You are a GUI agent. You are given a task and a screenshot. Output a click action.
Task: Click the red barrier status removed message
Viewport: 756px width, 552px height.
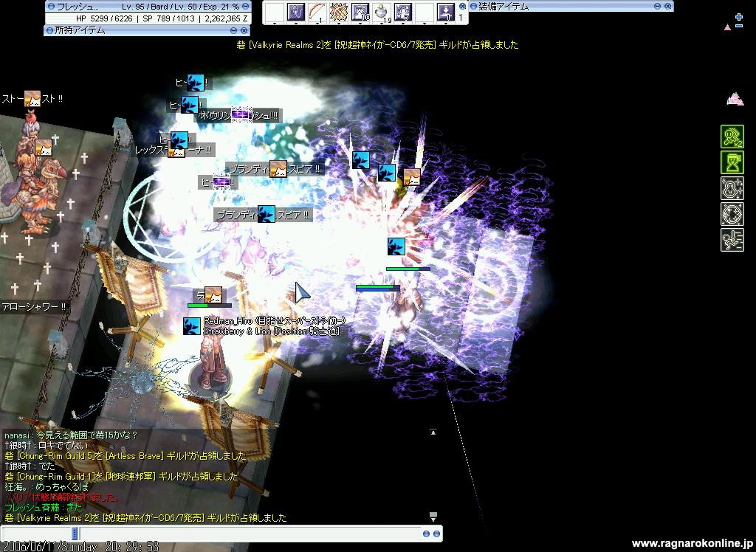(x=62, y=497)
